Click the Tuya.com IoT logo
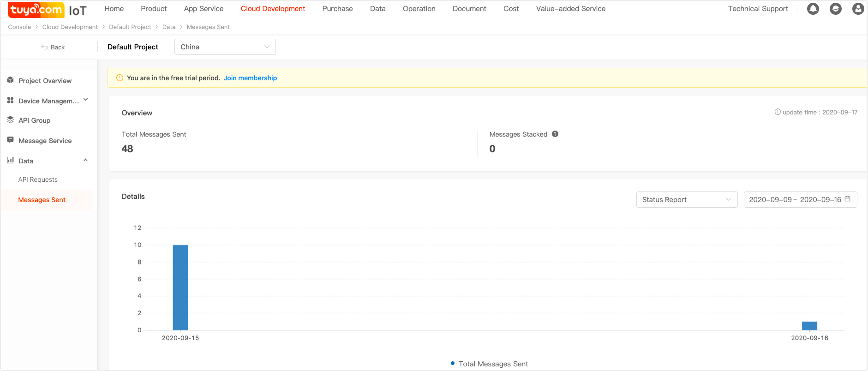 (x=47, y=10)
